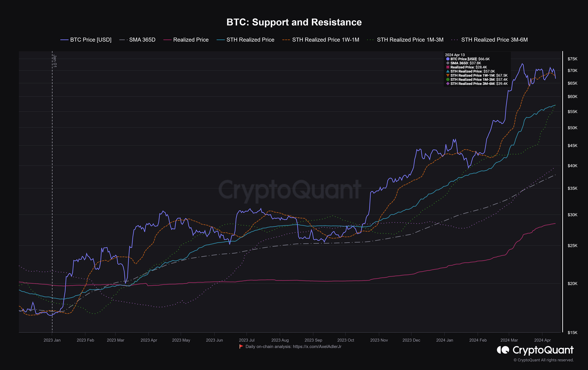Click the 3M-6M $39.4K tooltip value
This screenshot has width=588, height=370.
[502, 84]
